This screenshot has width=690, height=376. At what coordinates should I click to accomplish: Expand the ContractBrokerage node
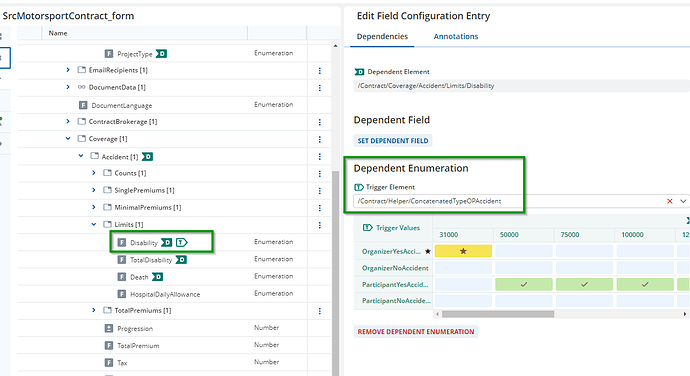(x=68, y=121)
